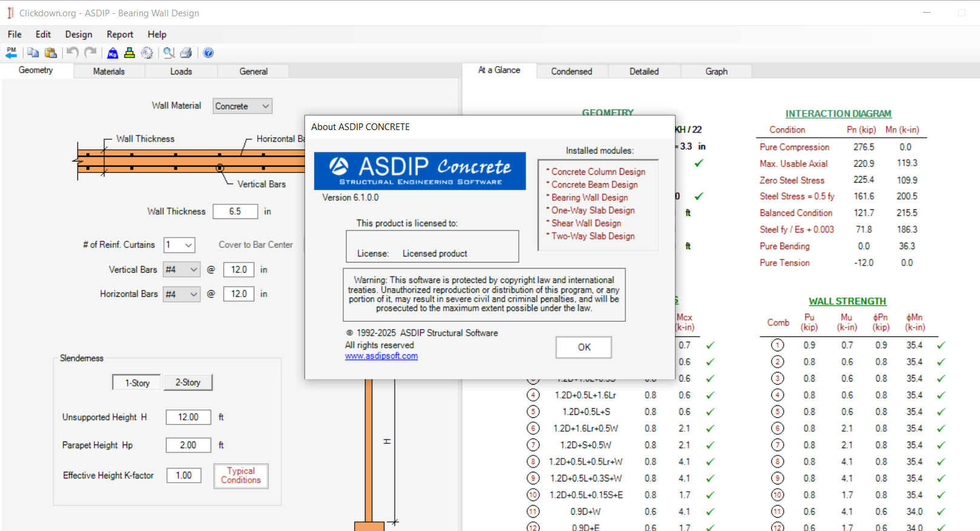Switch to the Detailed results tab
This screenshot has height=531, width=980.
pos(644,71)
